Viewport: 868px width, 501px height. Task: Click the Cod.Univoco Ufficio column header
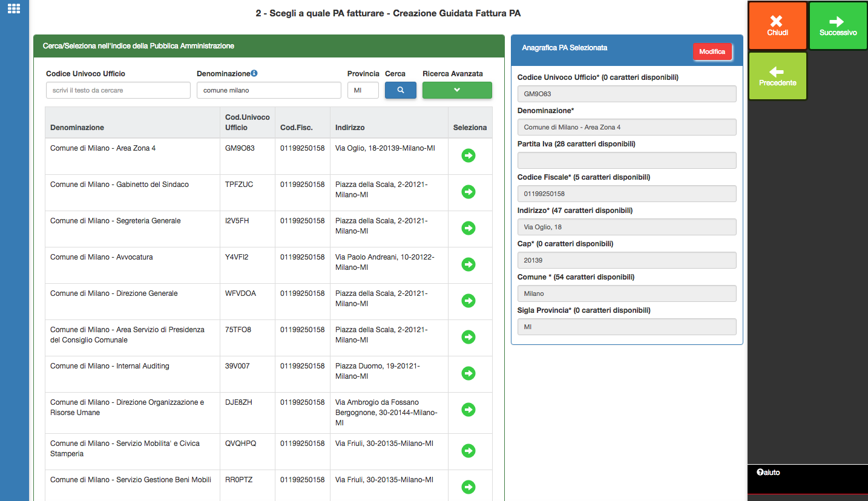click(248, 122)
